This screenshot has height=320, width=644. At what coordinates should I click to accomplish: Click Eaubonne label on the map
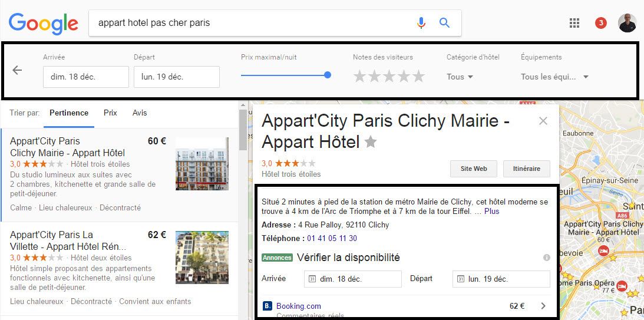pos(578,133)
